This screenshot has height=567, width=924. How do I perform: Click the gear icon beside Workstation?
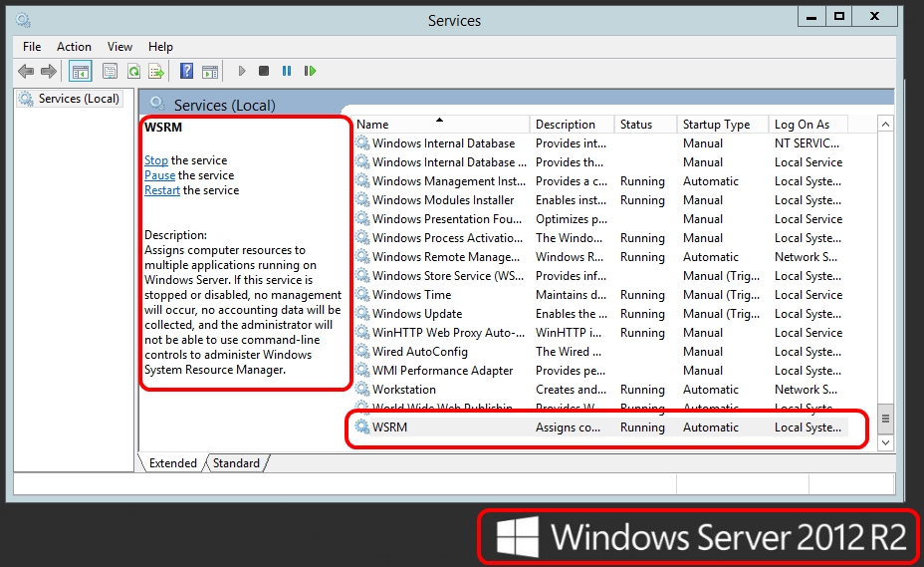click(362, 389)
